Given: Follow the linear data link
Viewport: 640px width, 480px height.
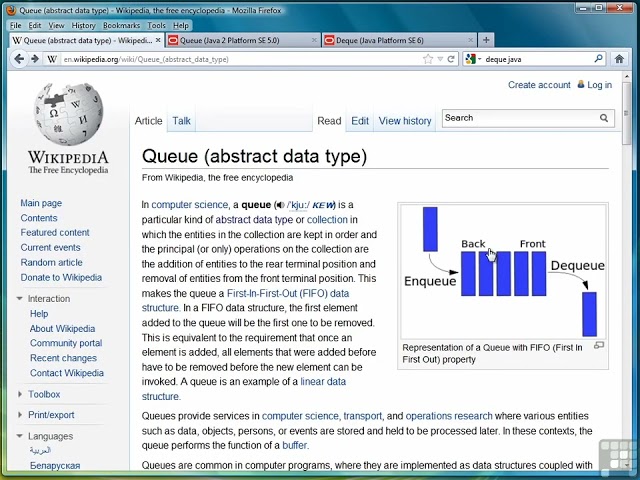Looking at the screenshot, I should pos(323,382).
